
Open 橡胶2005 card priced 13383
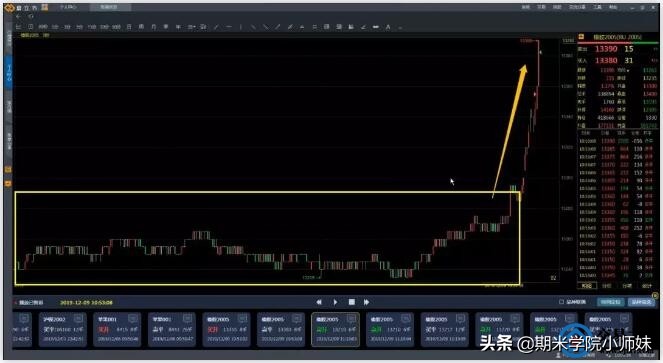click(x=281, y=330)
